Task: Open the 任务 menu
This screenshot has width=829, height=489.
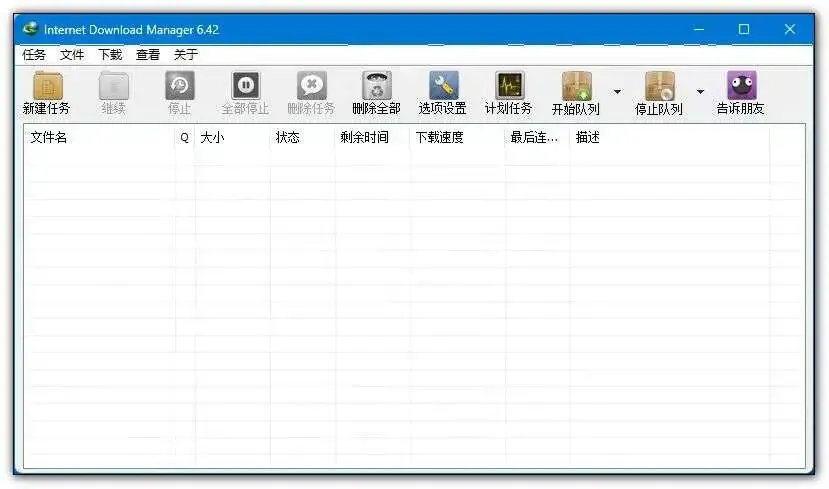Action: pyautogui.click(x=34, y=54)
